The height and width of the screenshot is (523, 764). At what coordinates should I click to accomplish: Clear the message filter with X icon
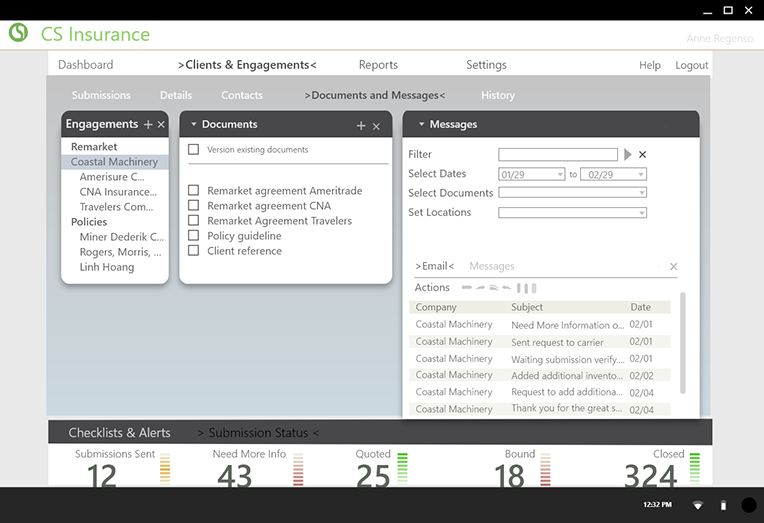(642, 155)
